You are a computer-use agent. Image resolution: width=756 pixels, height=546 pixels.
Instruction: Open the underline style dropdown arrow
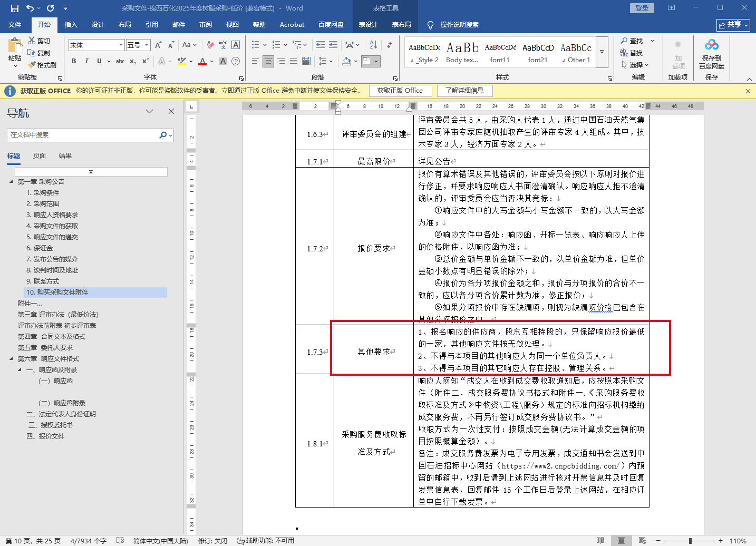[109, 61]
